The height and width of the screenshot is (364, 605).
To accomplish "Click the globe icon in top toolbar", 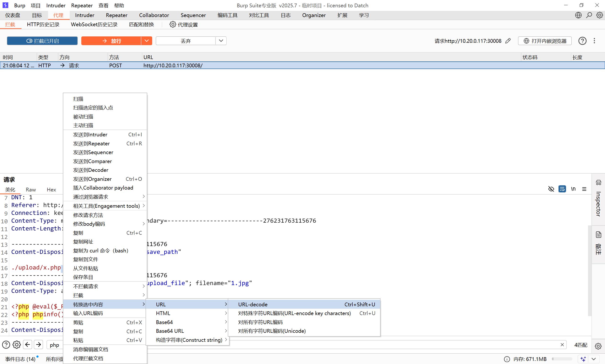I will 578,15.
